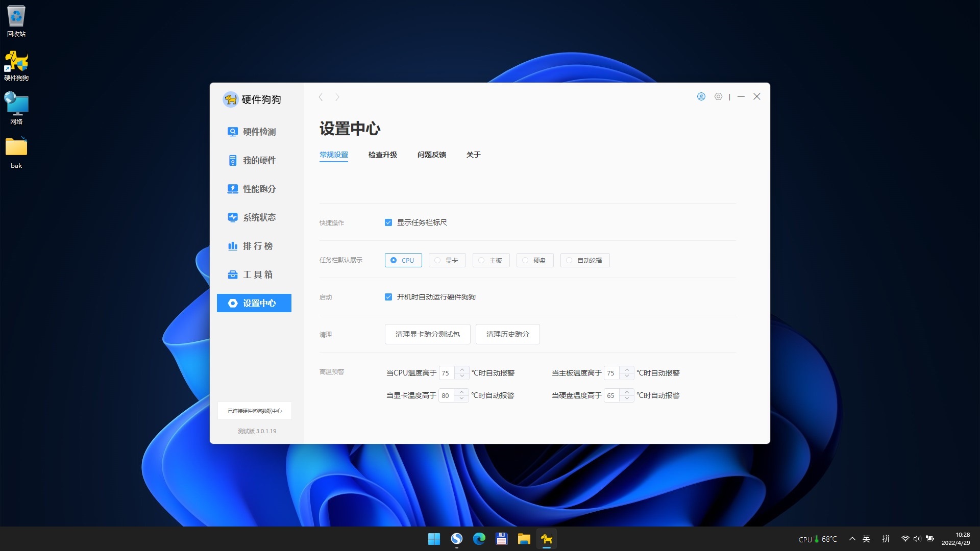Decrease the 硬盘 temperature alarm value
This screenshot has width=980, height=551.
(627, 398)
